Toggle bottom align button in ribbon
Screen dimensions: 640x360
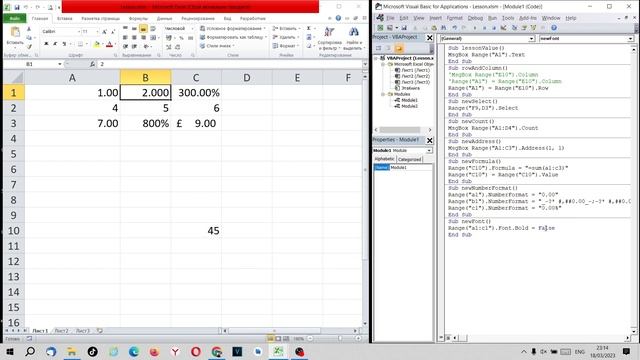click(143, 29)
